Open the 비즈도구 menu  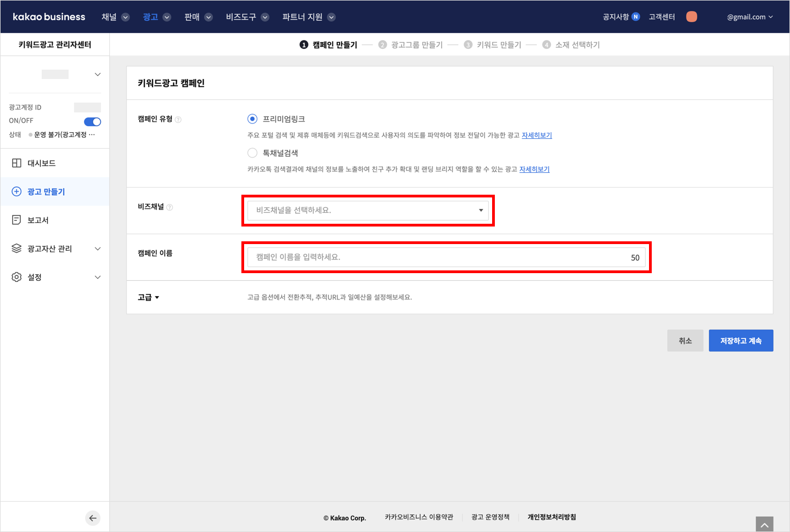247,17
